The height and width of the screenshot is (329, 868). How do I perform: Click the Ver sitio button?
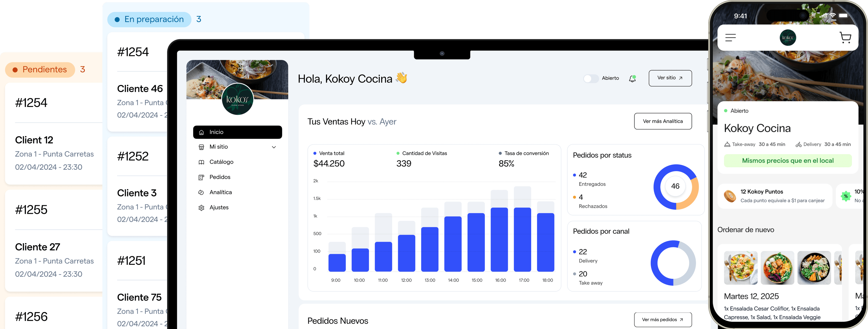coord(670,78)
